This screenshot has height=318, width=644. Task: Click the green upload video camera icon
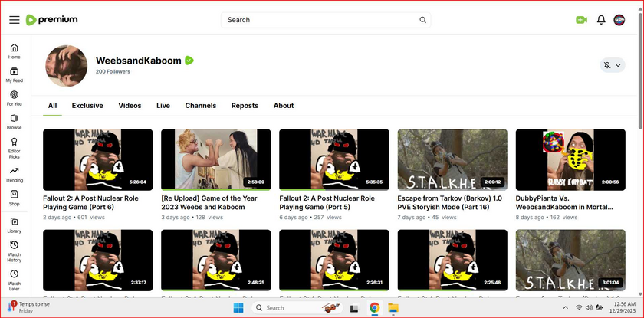[x=581, y=20]
